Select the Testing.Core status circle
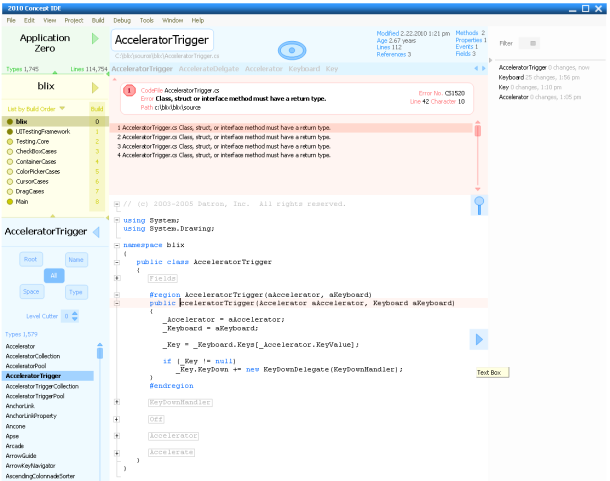The width and height of the screenshot is (610, 481). tap(10, 142)
